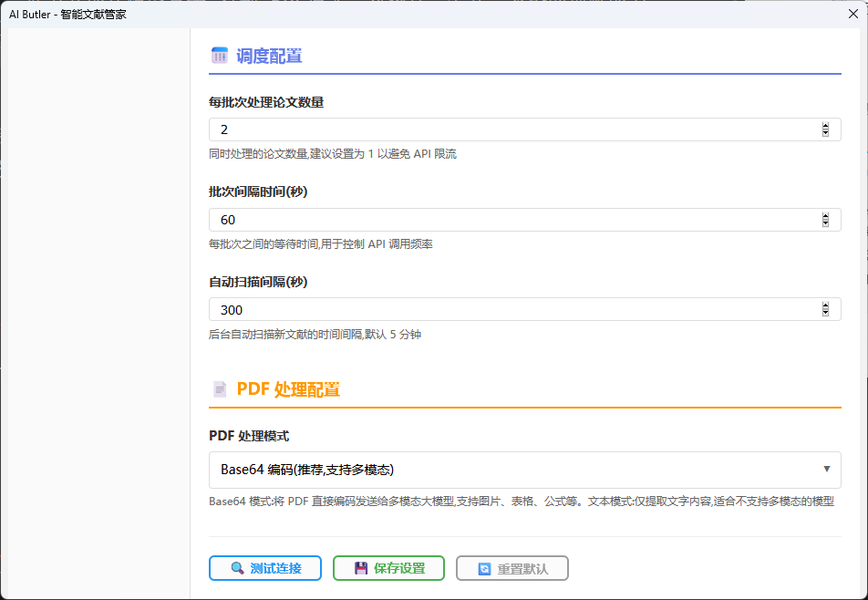
Task: Close the AI Butler window
Action: click(853, 14)
